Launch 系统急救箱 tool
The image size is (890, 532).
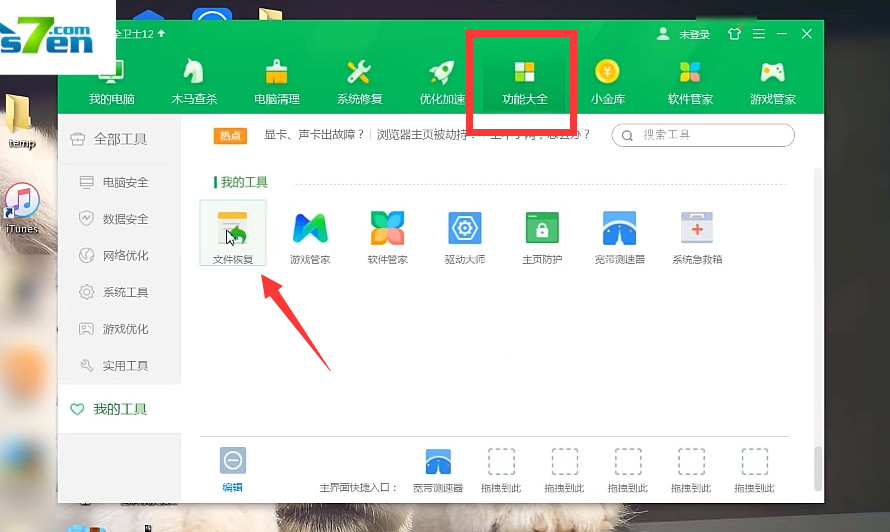click(697, 237)
